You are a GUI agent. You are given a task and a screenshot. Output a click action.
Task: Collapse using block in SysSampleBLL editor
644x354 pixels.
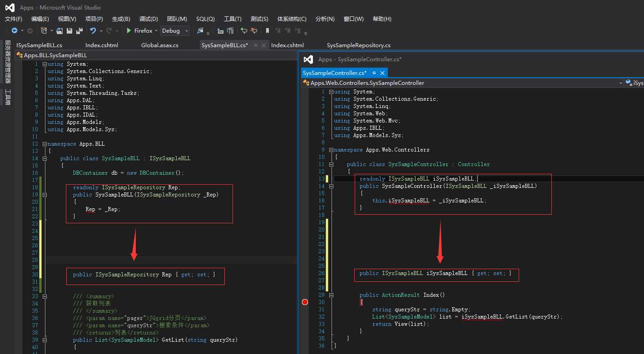coord(45,64)
